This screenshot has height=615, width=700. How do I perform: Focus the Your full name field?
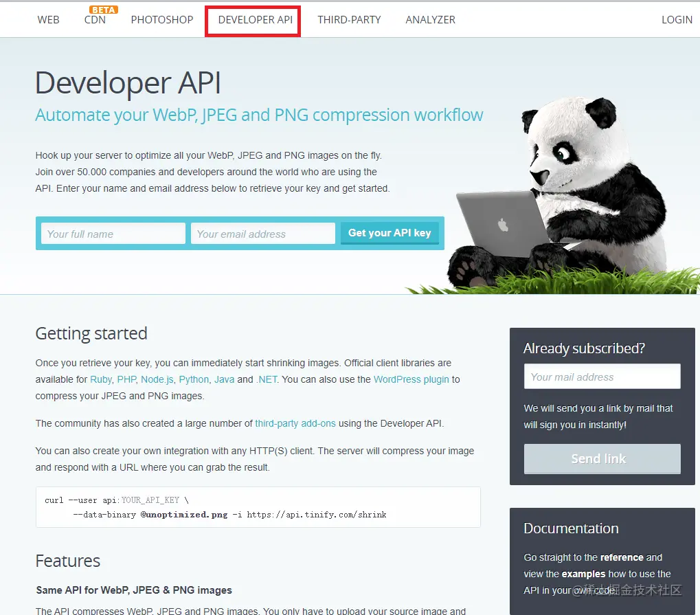coord(113,234)
